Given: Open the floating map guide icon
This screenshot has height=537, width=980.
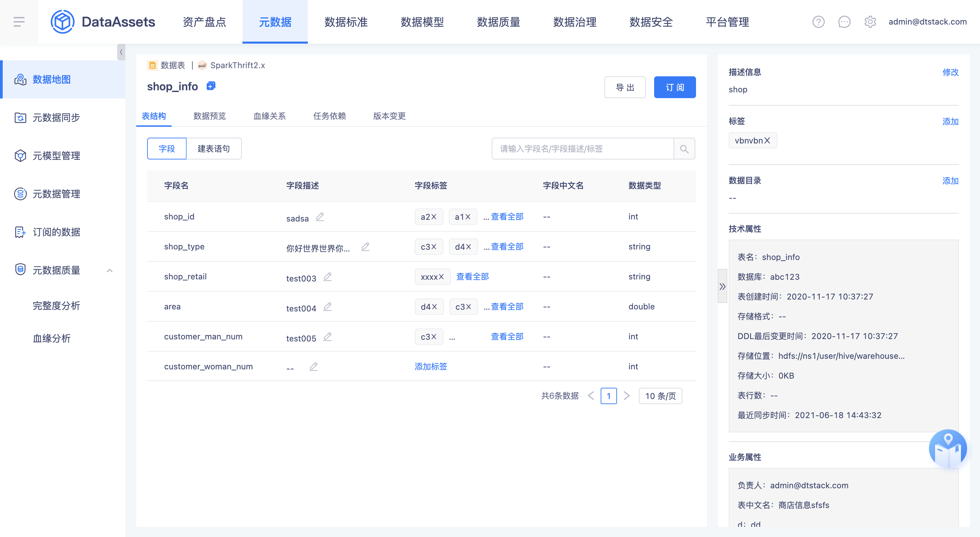Looking at the screenshot, I should click(x=948, y=448).
